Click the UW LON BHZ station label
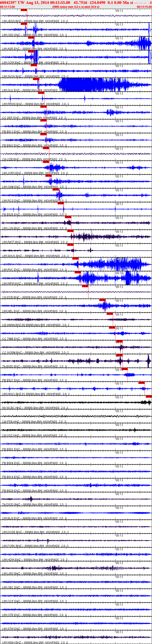 coord(35,228)
